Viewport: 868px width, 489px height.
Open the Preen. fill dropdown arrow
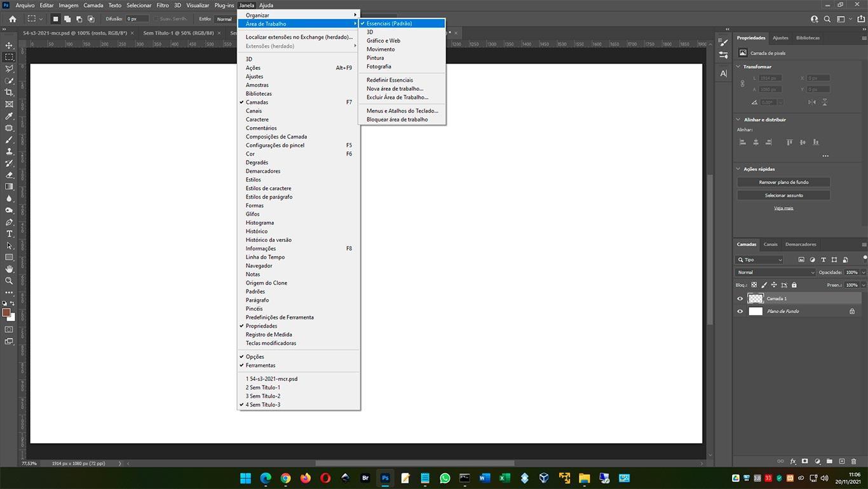point(863,285)
